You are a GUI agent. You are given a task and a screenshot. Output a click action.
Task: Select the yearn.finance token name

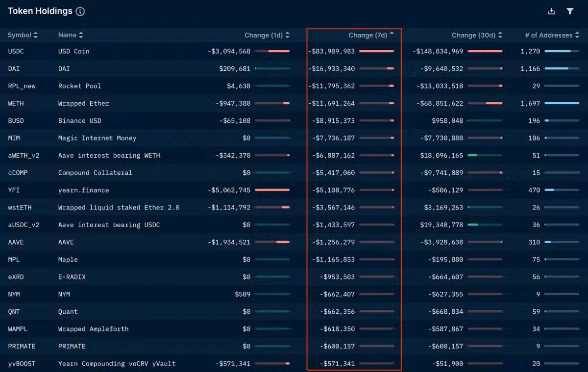[83, 190]
